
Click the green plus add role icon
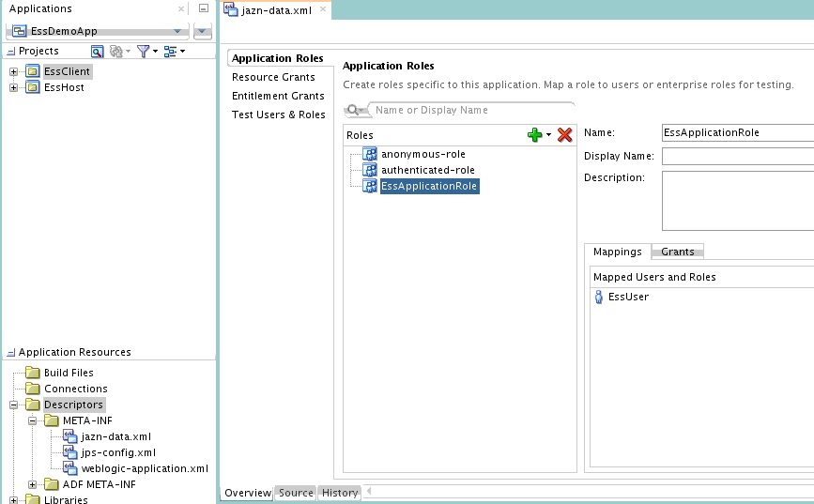(x=535, y=135)
